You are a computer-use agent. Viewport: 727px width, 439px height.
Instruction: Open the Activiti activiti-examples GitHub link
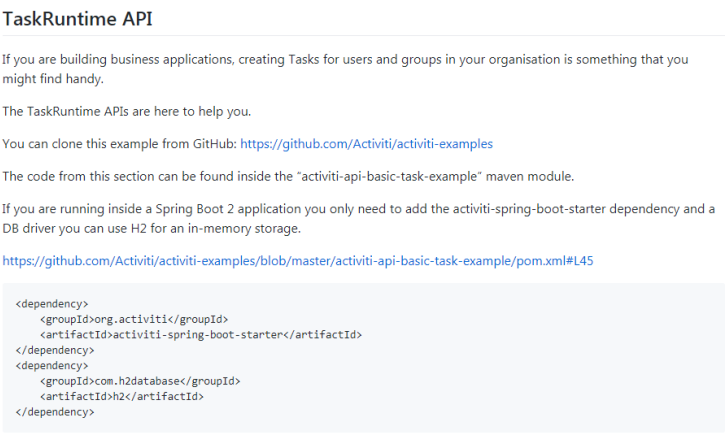(x=366, y=144)
